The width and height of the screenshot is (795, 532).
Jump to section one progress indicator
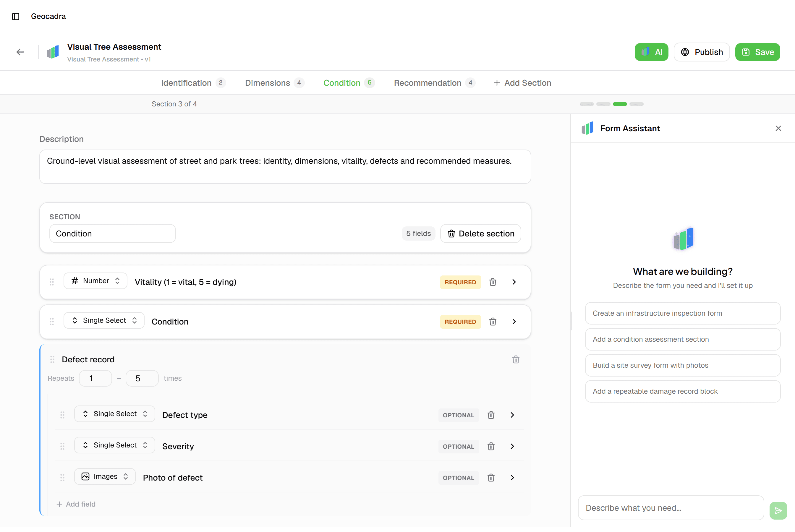click(x=586, y=104)
